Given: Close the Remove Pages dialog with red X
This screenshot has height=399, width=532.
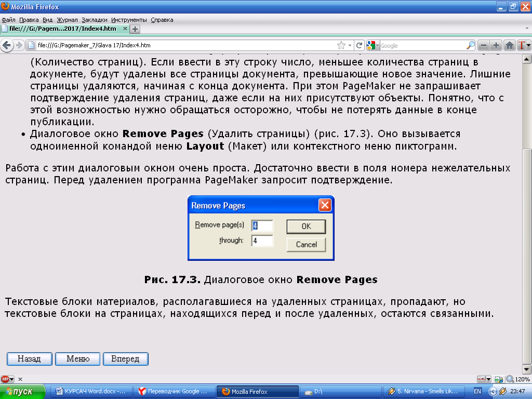Looking at the screenshot, I should pos(325,205).
